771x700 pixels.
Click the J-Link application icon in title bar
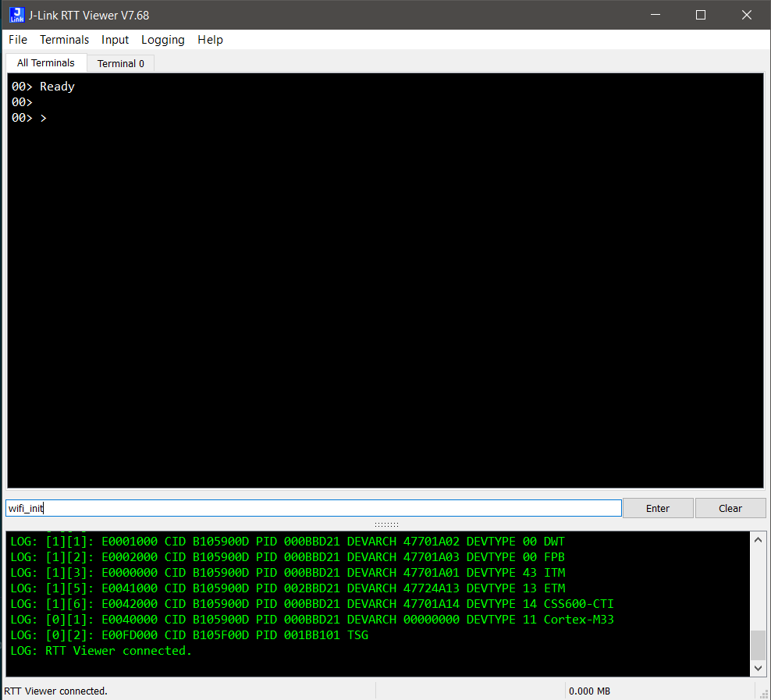click(x=15, y=15)
